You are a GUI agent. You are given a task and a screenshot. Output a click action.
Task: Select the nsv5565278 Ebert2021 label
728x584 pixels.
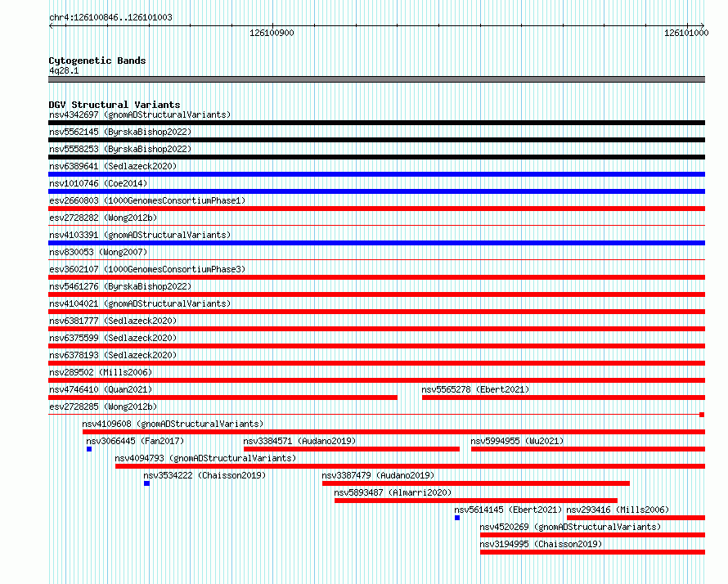(475, 389)
